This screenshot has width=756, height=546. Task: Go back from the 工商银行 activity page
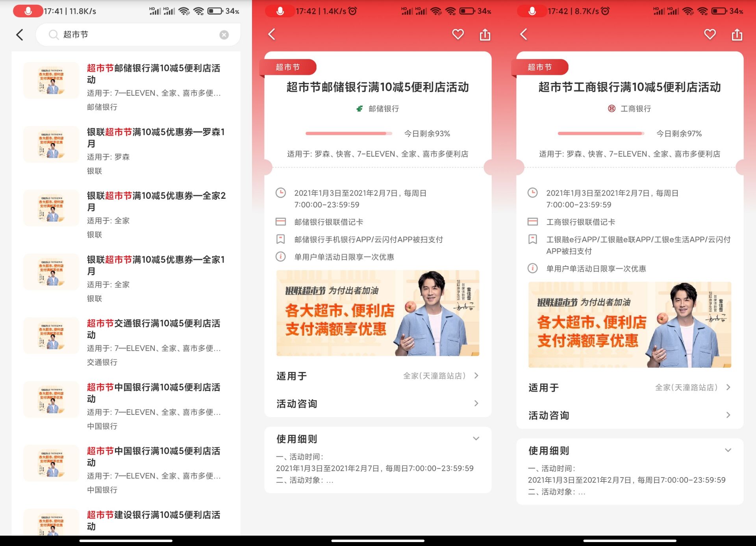[524, 34]
